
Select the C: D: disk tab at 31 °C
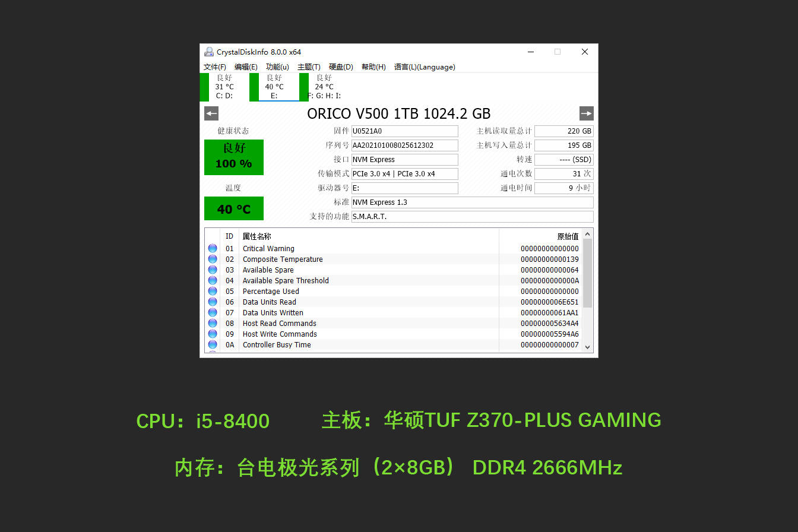click(224, 87)
